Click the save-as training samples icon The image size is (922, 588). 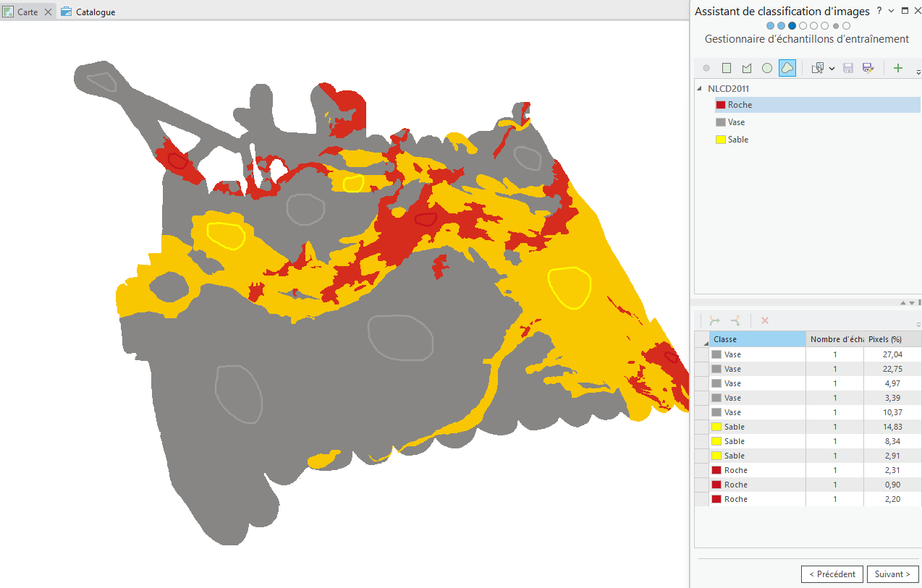tap(868, 68)
